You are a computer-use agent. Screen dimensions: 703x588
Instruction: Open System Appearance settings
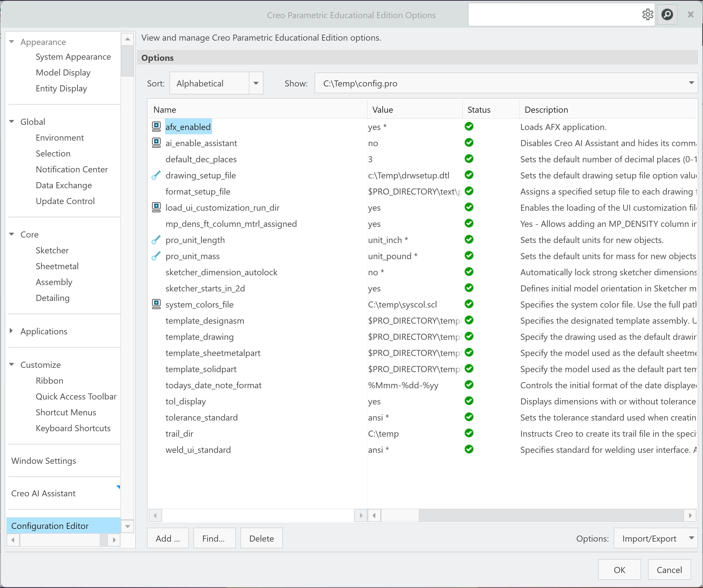[73, 57]
